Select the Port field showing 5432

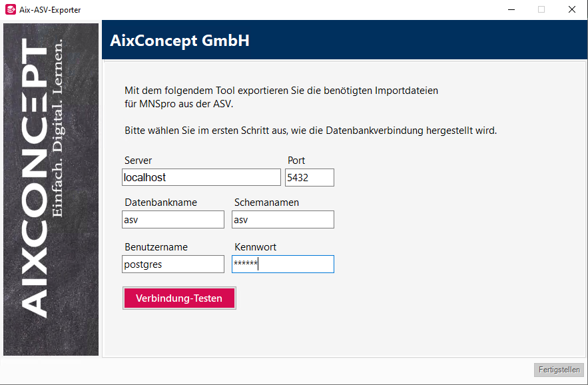coord(310,177)
